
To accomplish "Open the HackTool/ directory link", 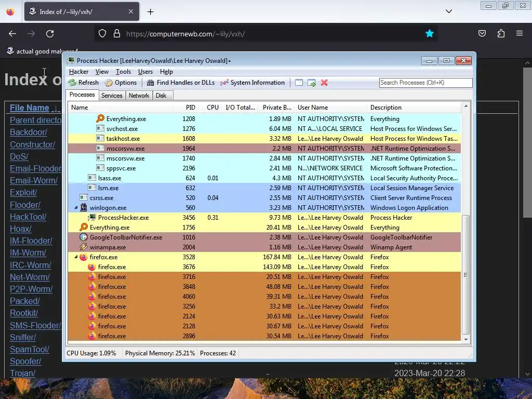I will (28, 217).
